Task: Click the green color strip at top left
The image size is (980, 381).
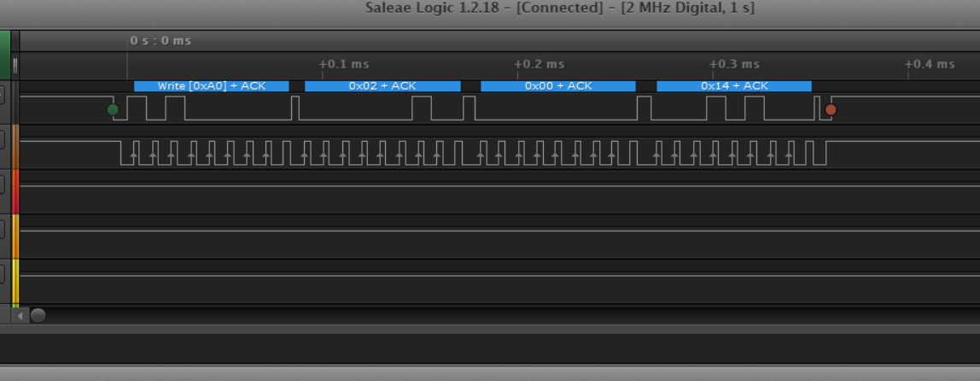Action: pyautogui.click(x=5, y=55)
